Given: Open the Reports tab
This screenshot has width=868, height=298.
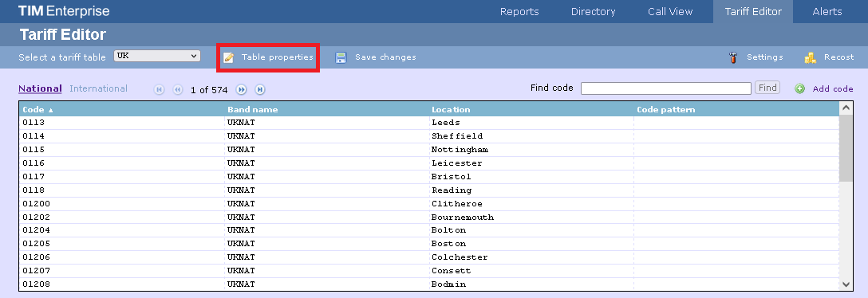Looking at the screenshot, I should [519, 12].
